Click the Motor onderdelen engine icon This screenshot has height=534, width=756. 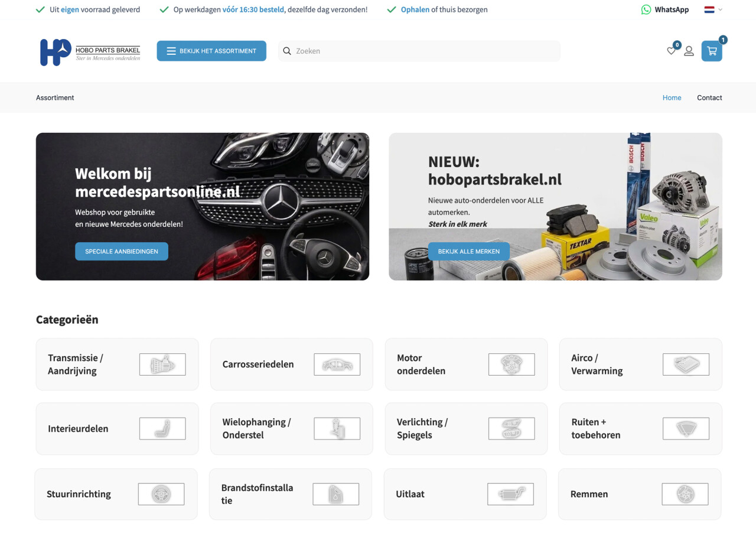pos(511,364)
